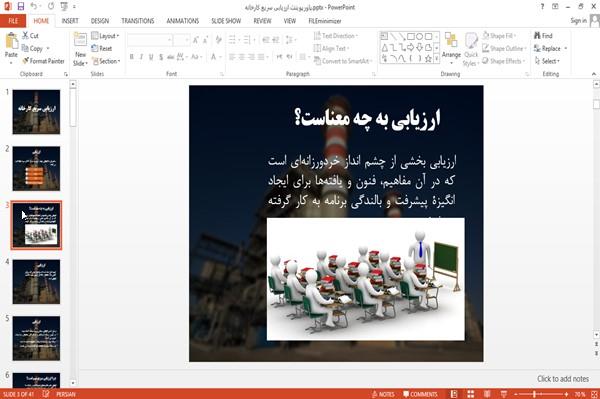Open Quick Styles gallery
The image size is (600, 399).
(471, 50)
